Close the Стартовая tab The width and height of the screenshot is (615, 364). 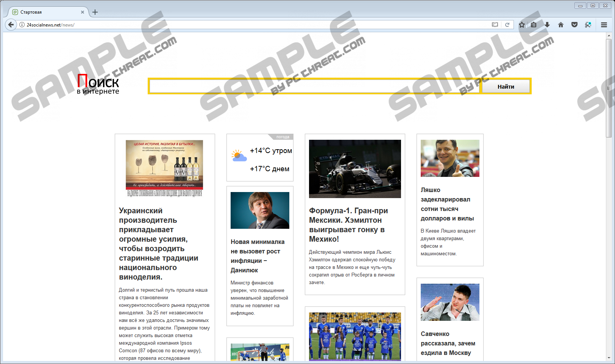pyautogui.click(x=83, y=12)
